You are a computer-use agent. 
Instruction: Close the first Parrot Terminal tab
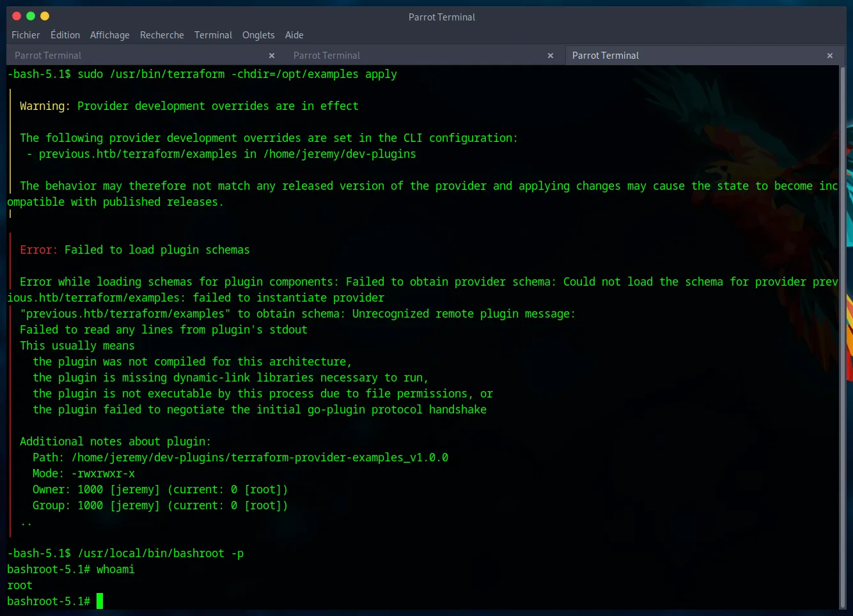point(272,56)
